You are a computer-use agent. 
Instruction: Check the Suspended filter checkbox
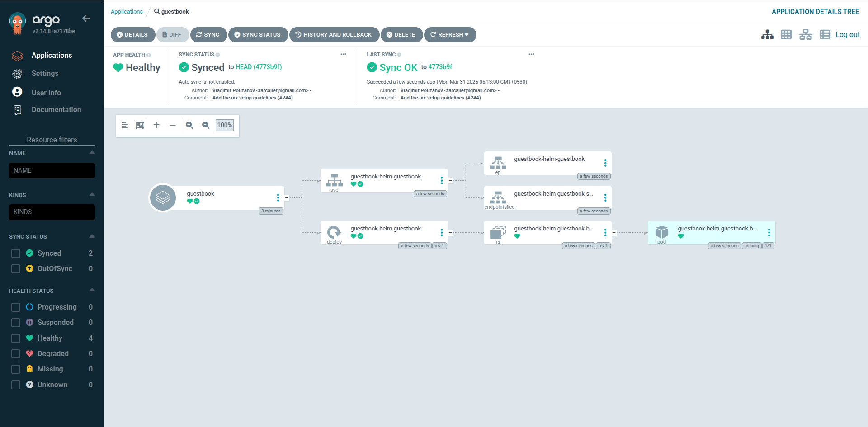(16, 323)
